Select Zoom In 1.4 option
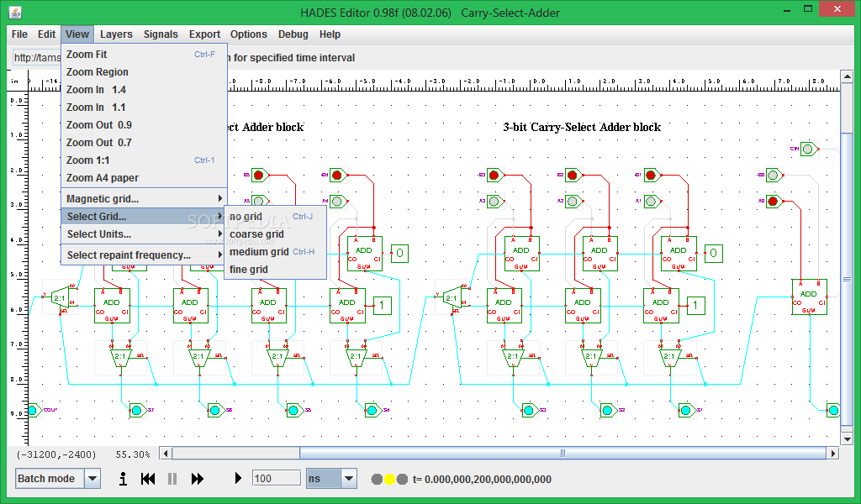Screen dimensions: 861x504 point(144,89)
